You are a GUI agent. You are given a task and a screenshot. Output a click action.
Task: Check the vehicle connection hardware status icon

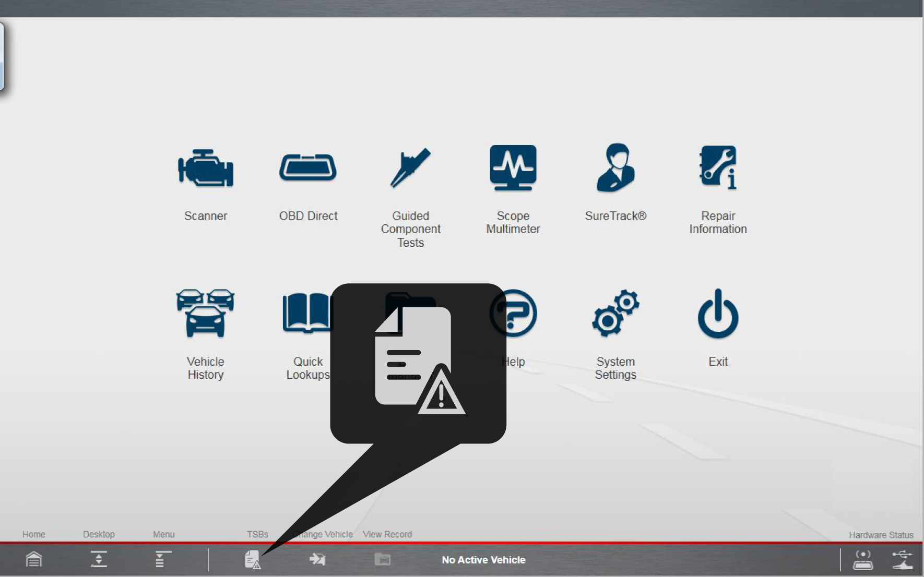tap(862, 560)
